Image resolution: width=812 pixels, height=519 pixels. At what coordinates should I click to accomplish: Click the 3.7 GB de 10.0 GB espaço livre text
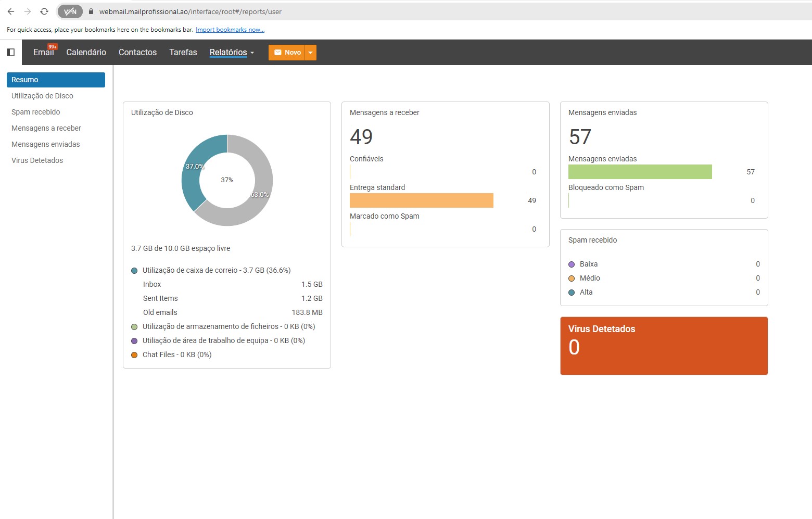pos(181,248)
